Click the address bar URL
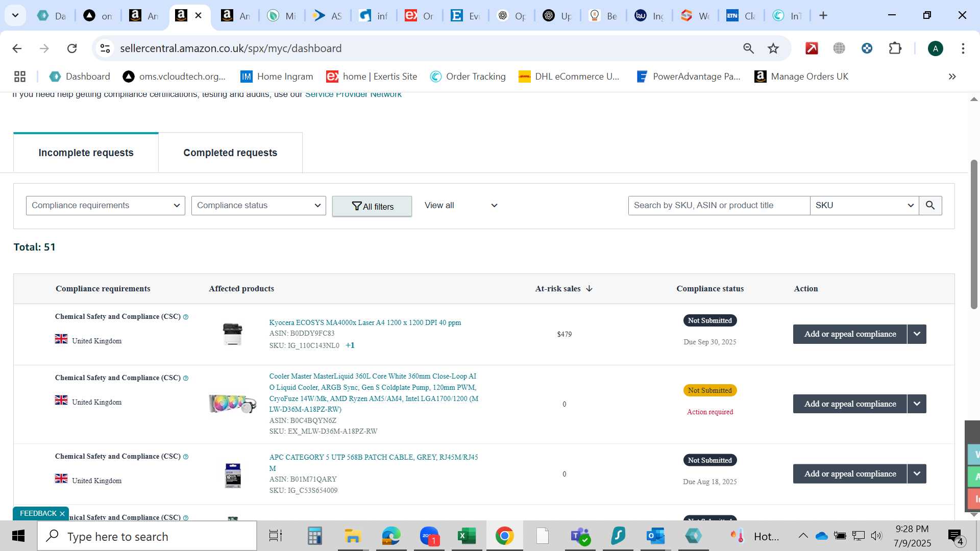This screenshot has width=980, height=551. coord(231,48)
